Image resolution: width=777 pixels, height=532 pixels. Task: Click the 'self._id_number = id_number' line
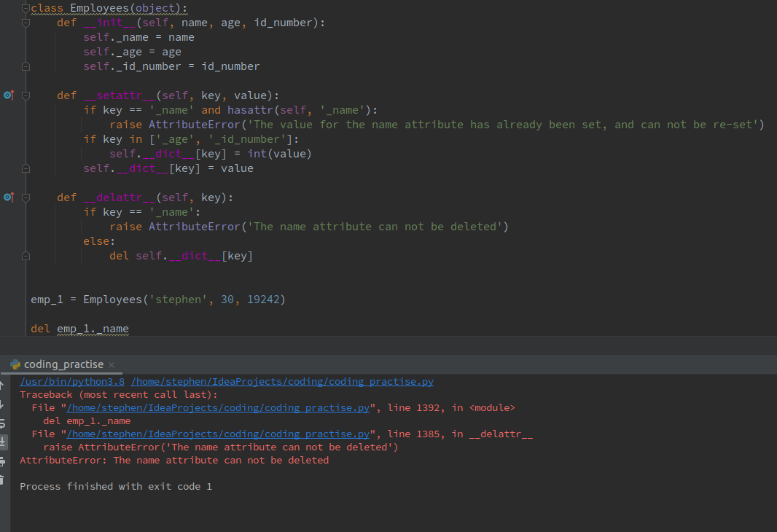pos(171,66)
